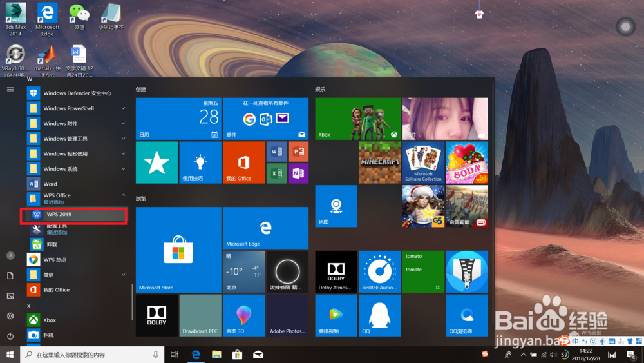Open the Drawboard PDF tile
The height and width of the screenshot is (363, 644).
[200, 315]
